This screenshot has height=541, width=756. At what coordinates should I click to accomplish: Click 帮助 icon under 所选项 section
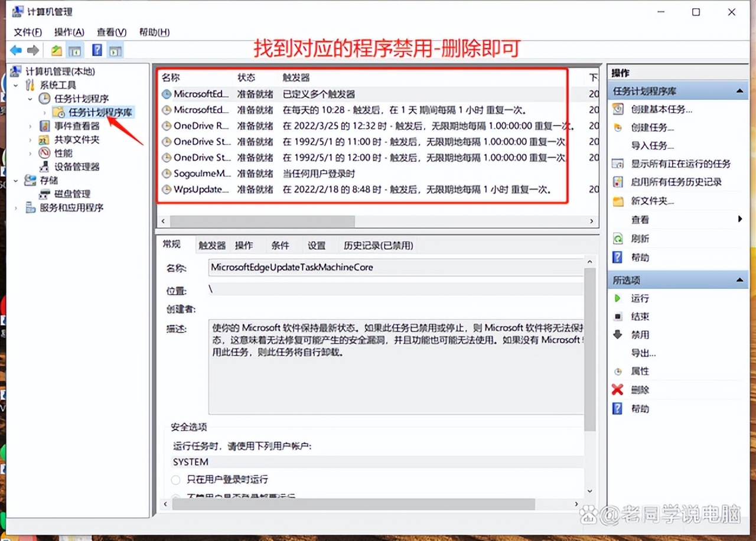(618, 409)
